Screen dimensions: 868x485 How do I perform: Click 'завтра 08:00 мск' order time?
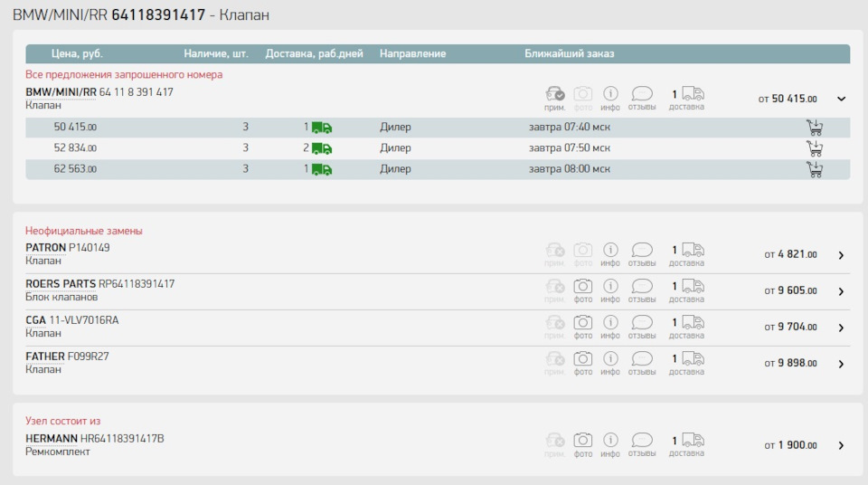tap(569, 169)
